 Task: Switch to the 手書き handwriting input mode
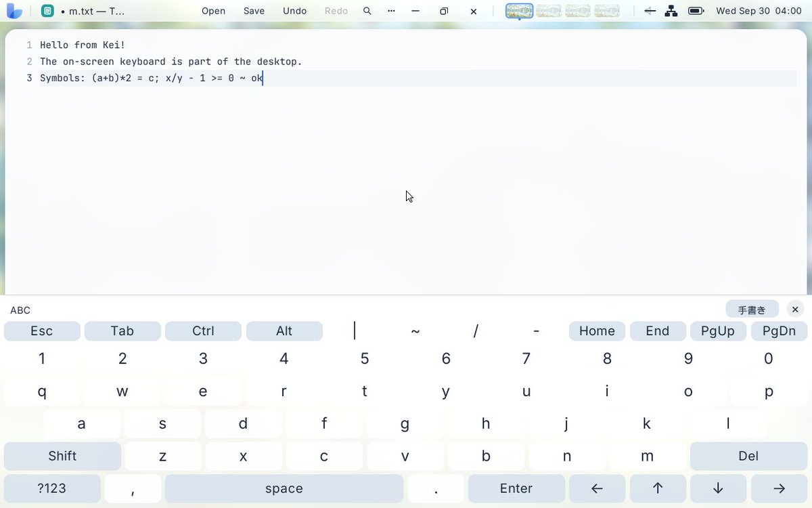(x=752, y=310)
